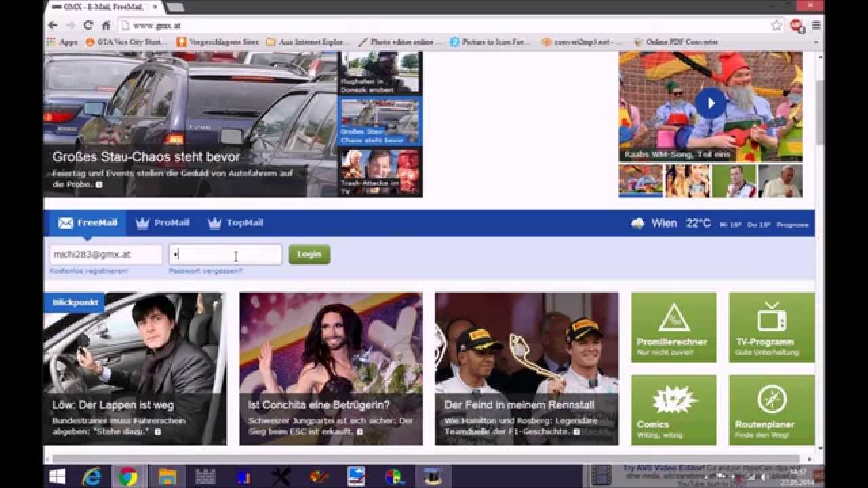This screenshot has height=488, width=868.
Task: Select the footballer thumbnail below the video
Action: click(x=734, y=180)
